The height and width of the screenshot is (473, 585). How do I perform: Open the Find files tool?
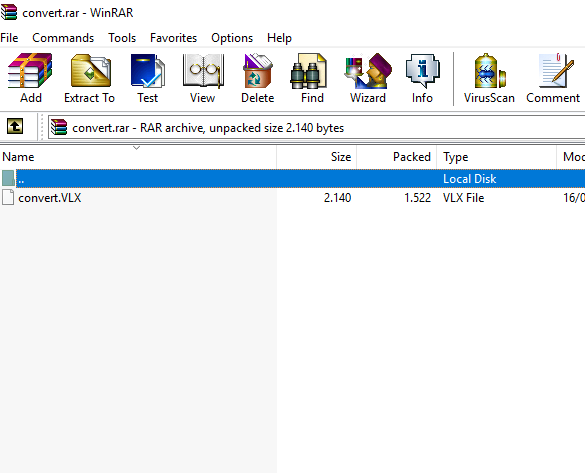click(309, 71)
